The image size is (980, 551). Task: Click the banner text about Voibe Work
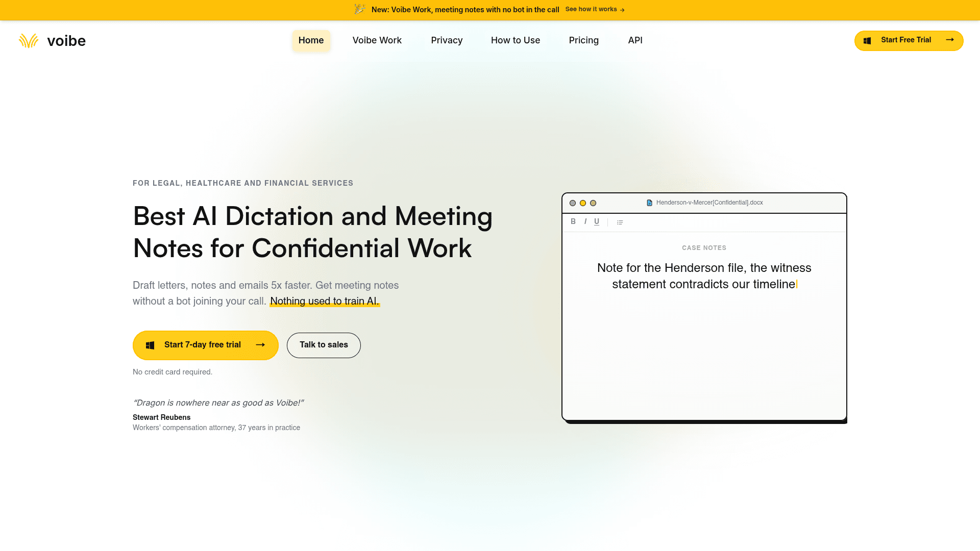pyautogui.click(x=465, y=10)
